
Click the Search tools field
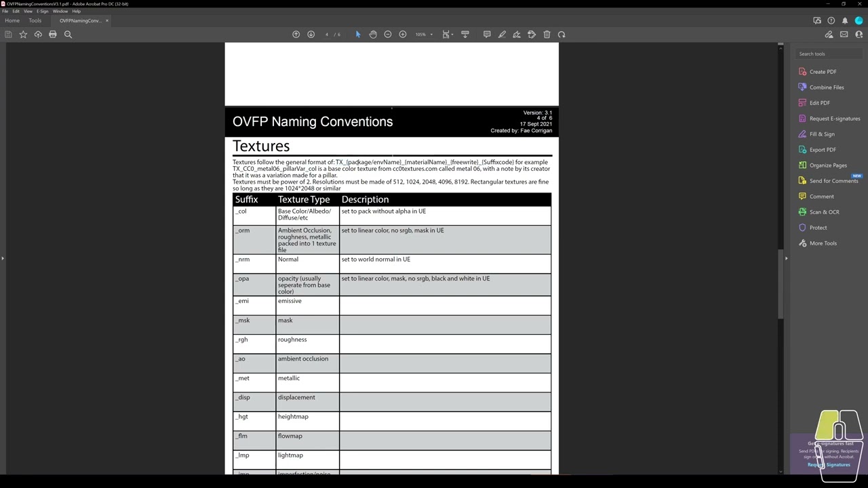coord(829,54)
